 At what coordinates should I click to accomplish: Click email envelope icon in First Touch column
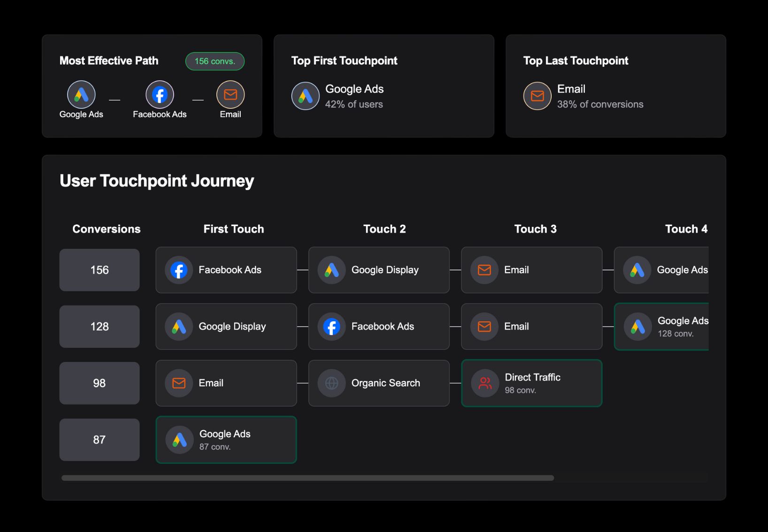click(x=179, y=383)
